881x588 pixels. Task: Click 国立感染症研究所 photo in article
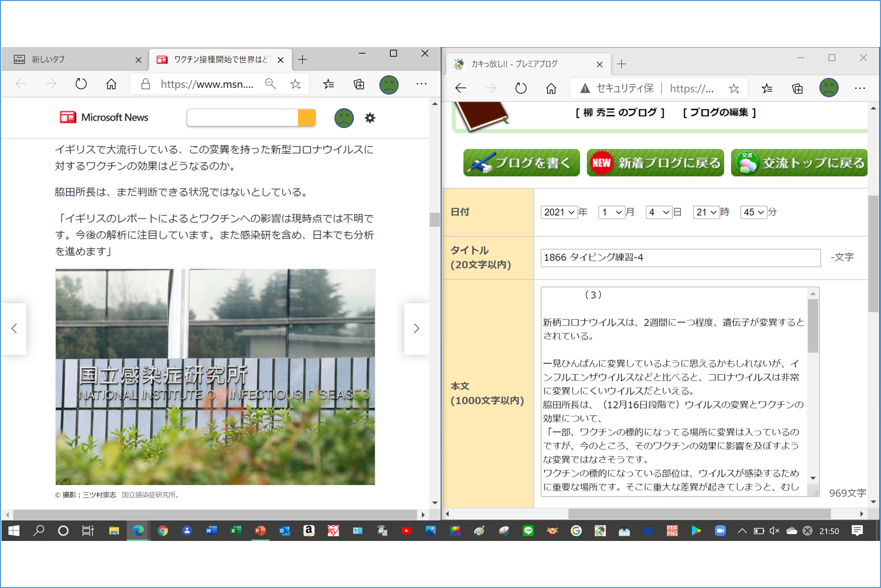(x=215, y=377)
